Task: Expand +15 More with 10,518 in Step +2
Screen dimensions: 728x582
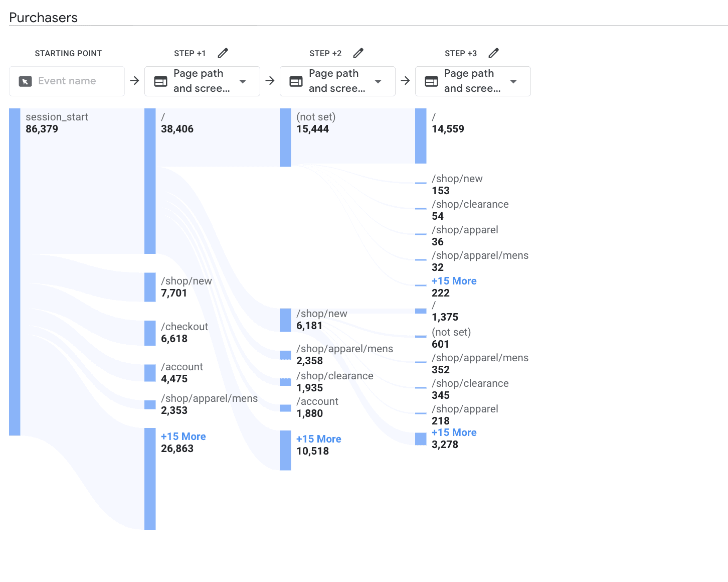Action: pyautogui.click(x=318, y=439)
